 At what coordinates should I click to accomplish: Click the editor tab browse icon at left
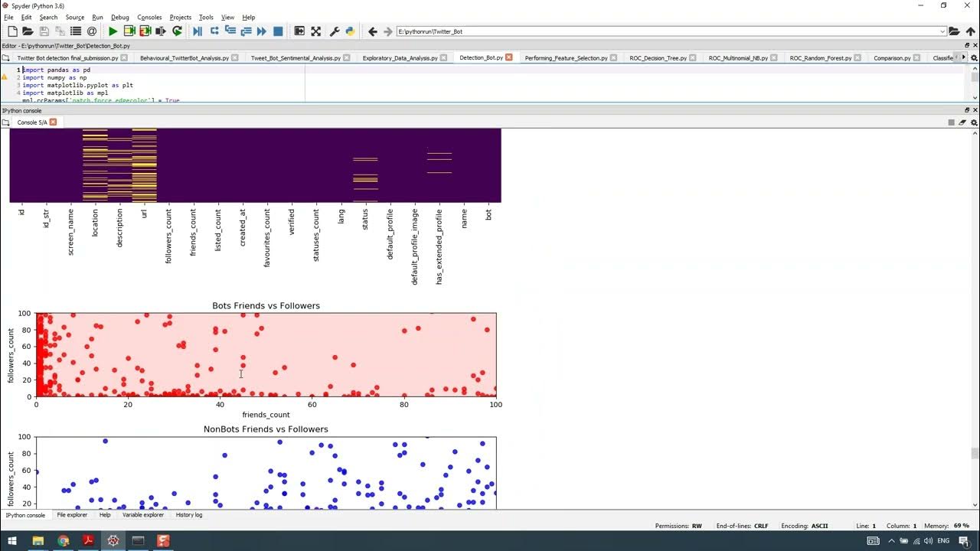[x=6, y=57]
